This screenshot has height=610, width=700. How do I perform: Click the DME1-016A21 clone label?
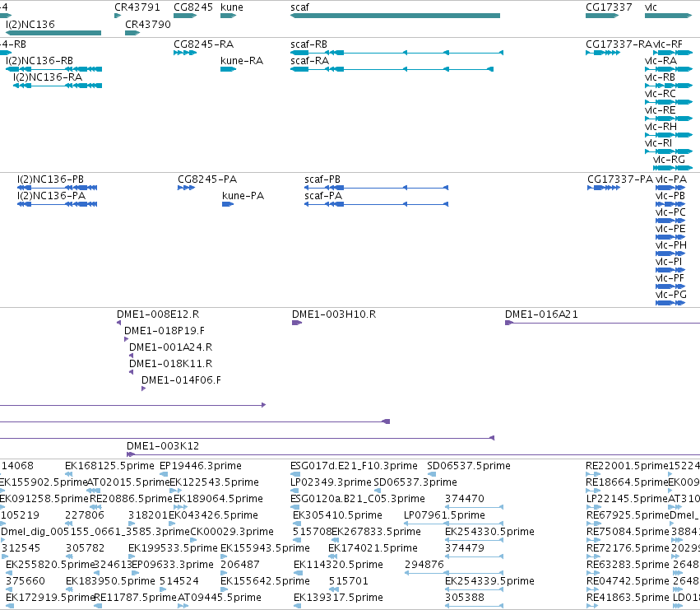click(541, 314)
